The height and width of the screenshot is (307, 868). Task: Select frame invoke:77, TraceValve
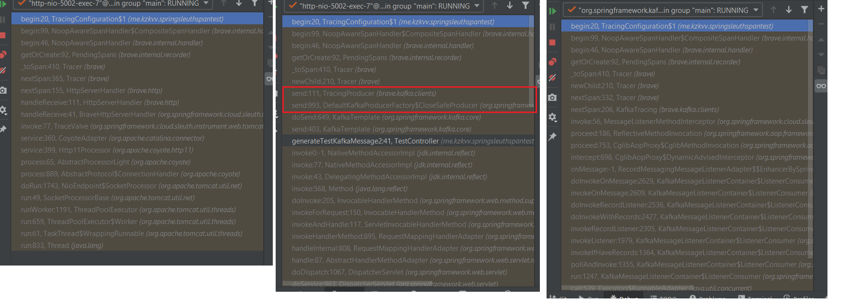(137, 126)
